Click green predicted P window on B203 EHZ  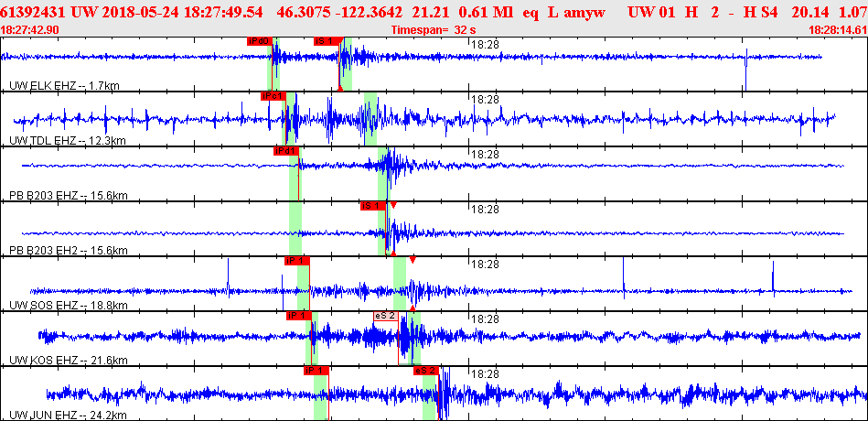point(295,173)
